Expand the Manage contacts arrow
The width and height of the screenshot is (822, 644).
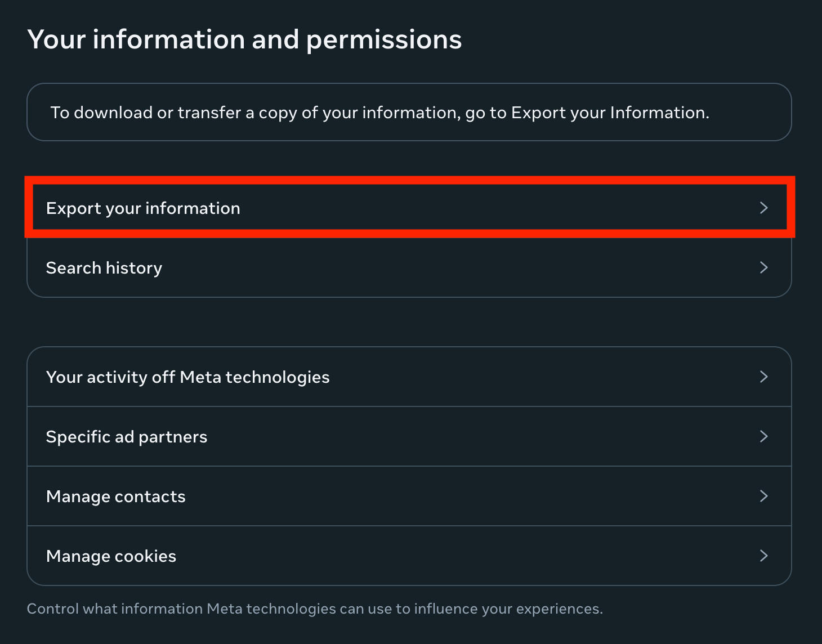[x=763, y=496]
